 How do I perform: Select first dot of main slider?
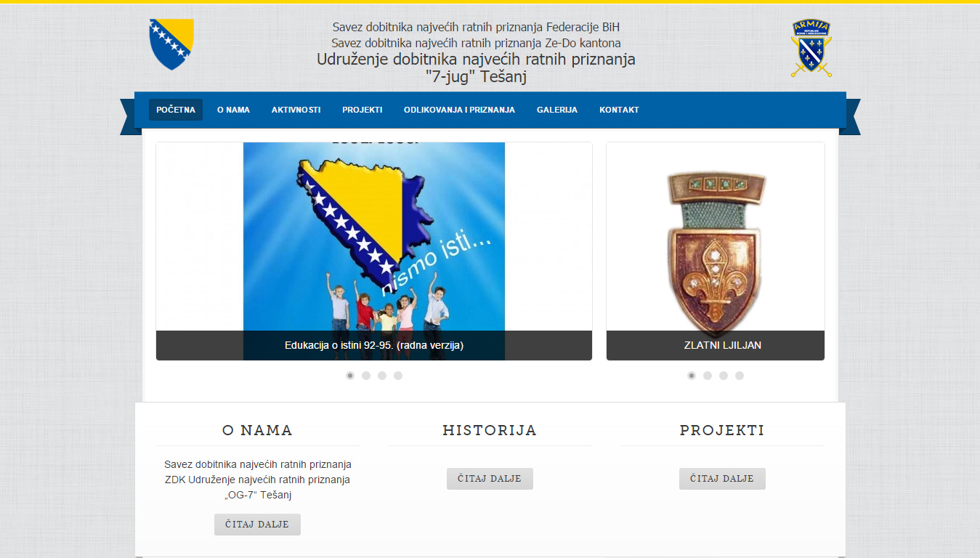pos(350,376)
